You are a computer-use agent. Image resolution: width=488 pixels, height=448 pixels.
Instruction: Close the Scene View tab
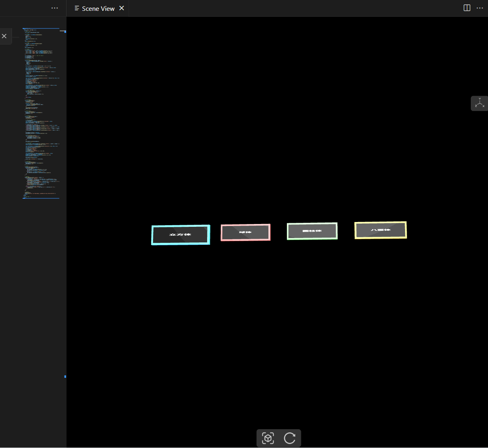122,8
